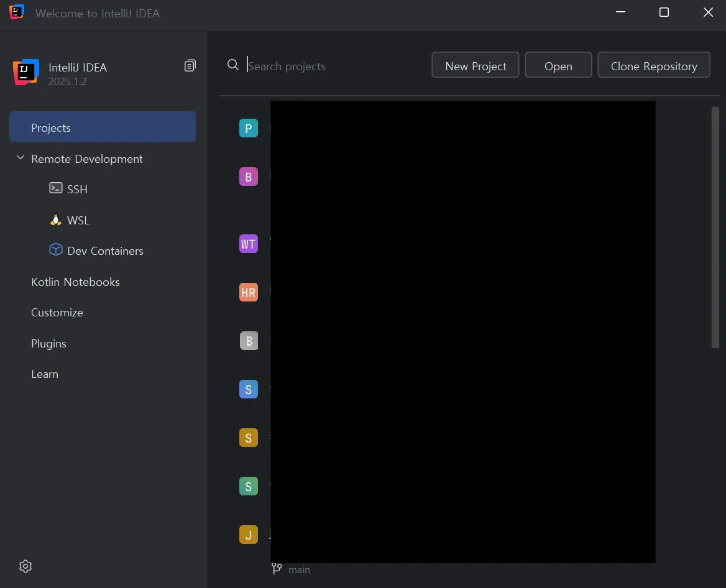Click the settings gear icon in the sidebar
Image resolution: width=726 pixels, height=588 pixels.
[25, 566]
